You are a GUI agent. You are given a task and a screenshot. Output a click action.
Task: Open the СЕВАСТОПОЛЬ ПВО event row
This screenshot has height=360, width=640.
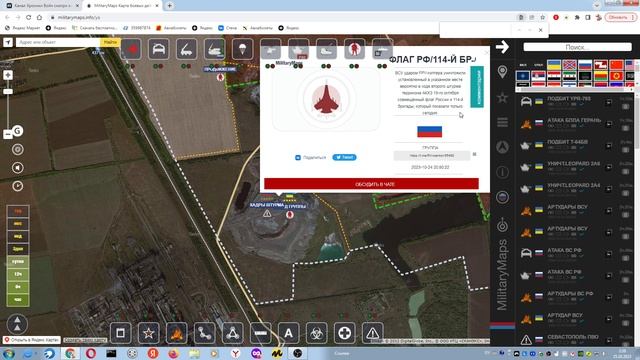[576, 339]
